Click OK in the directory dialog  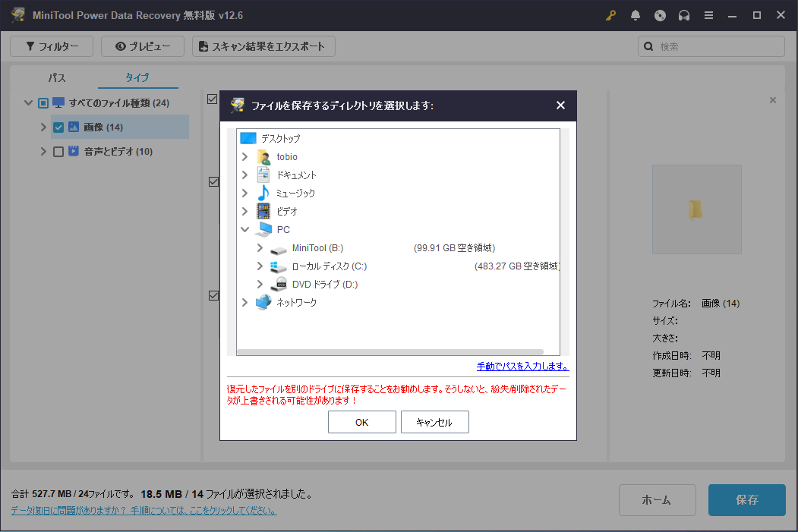pos(362,422)
